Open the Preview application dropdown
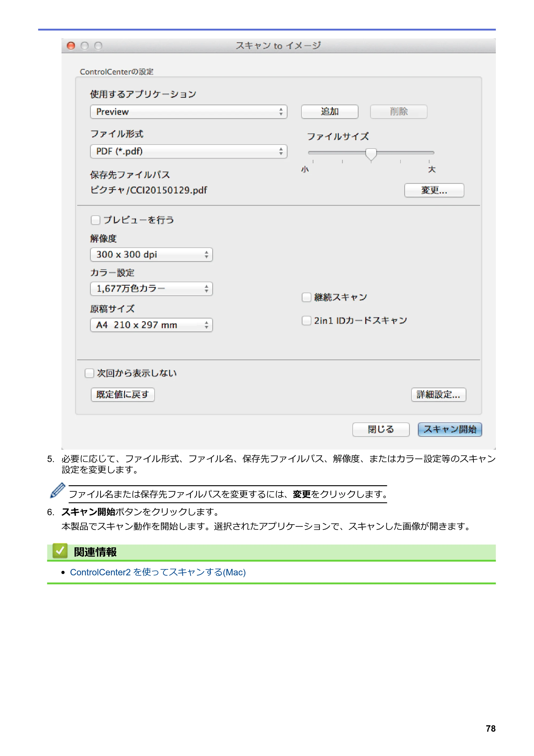534x756 pixels. pyautogui.click(x=189, y=112)
